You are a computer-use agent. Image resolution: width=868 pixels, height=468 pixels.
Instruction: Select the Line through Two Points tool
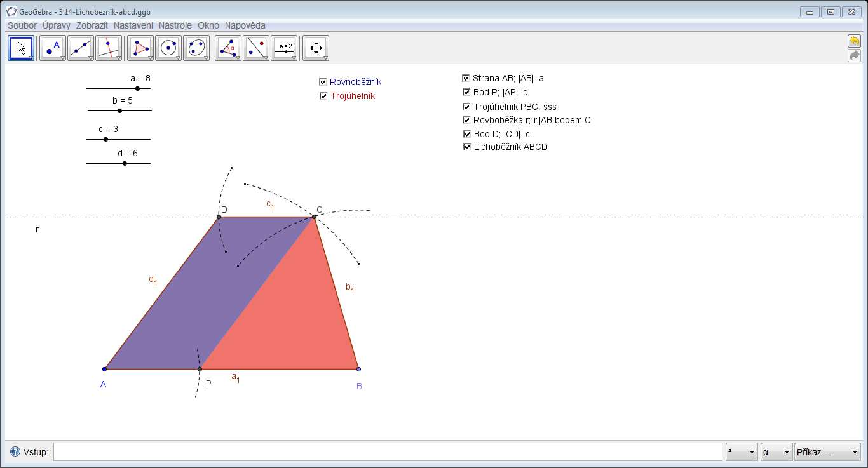(x=81, y=48)
